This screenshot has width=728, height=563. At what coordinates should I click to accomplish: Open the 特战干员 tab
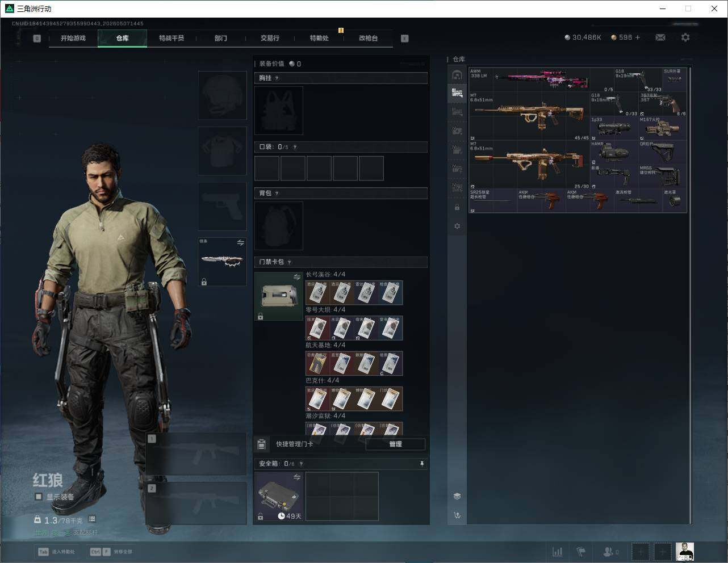coord(171,38)
